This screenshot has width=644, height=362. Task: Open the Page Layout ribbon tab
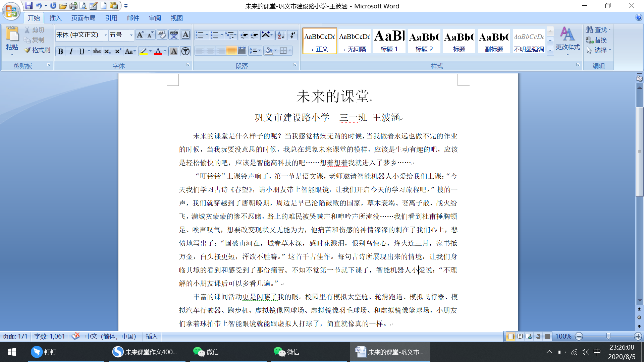(83, 18)
